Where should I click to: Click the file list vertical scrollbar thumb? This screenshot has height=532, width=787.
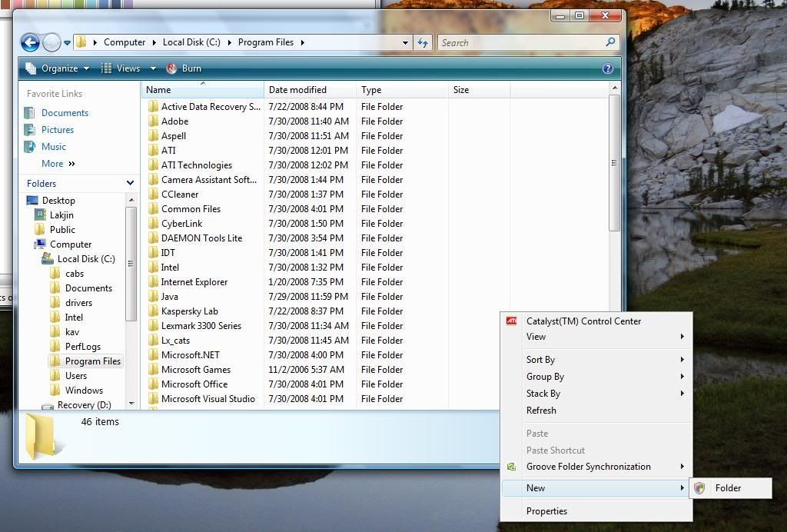tap(614, 163)
